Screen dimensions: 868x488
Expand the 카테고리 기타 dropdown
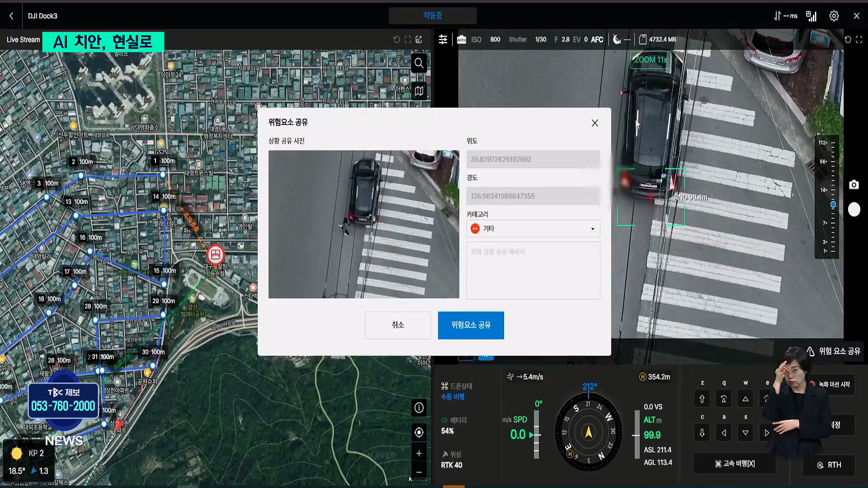coord(533,229)
